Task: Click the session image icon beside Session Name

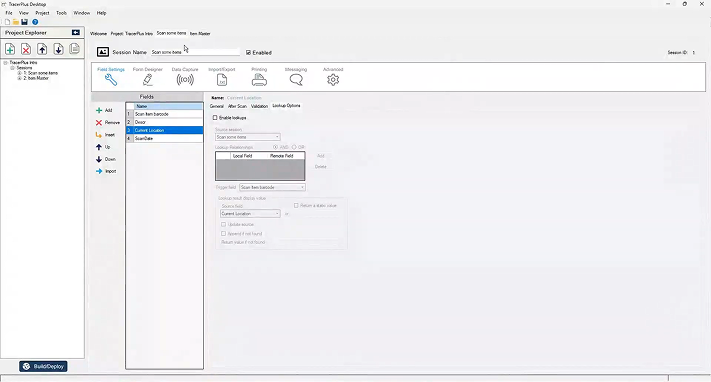Action: [x=103, y=52]
